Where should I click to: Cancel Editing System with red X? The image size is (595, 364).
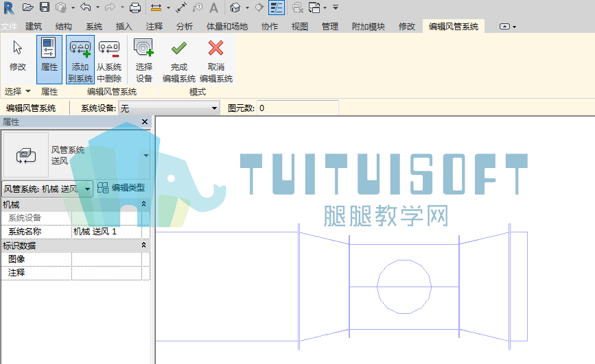[x=216, y=59]
